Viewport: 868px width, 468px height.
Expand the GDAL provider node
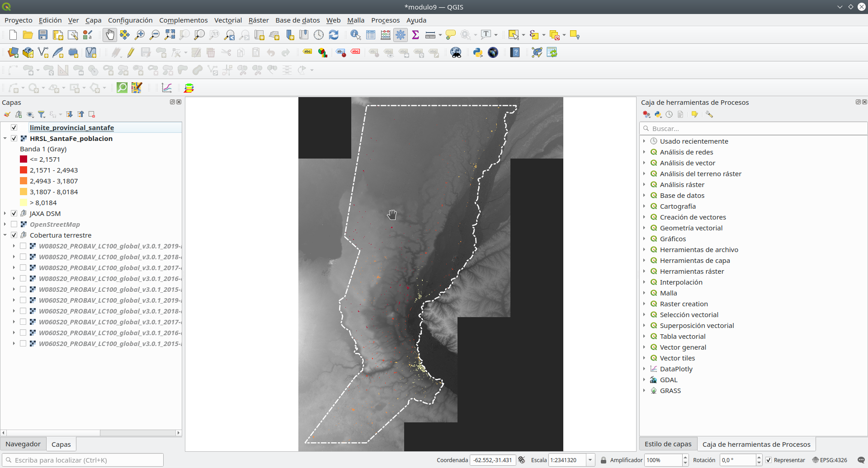[x=644, y=379]
